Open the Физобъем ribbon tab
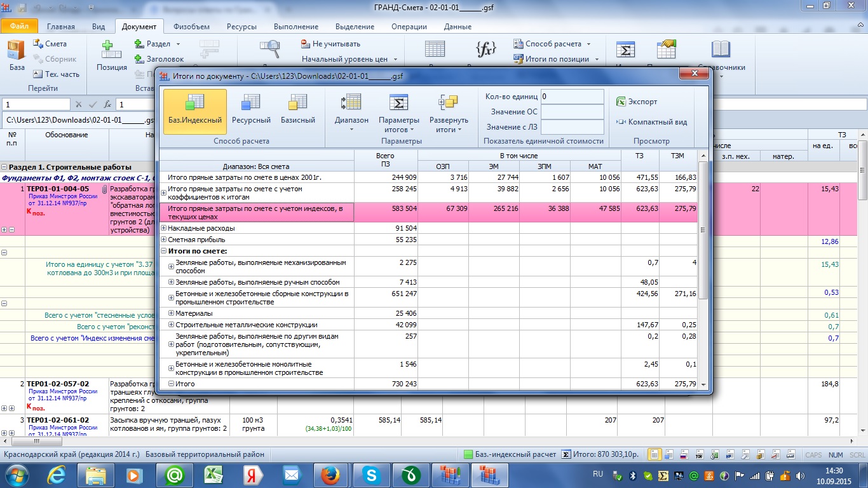 click(191, 27)
